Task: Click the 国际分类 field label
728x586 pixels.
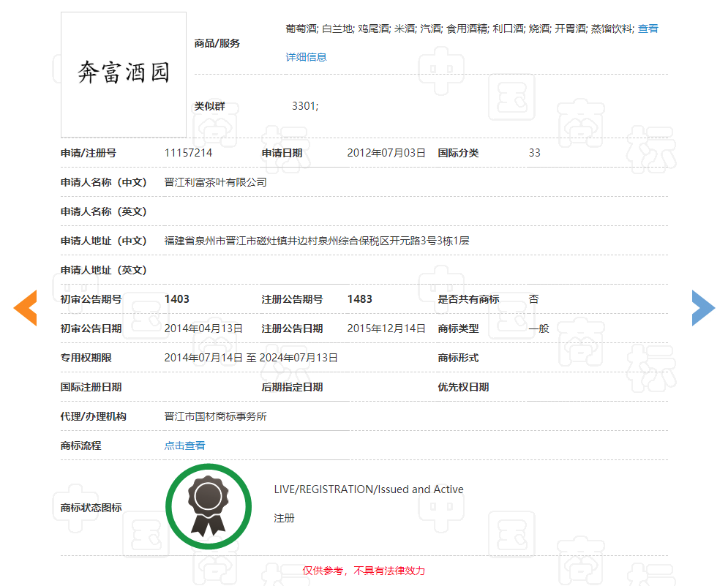Action: pyautogui.click(x=458, y=153)
